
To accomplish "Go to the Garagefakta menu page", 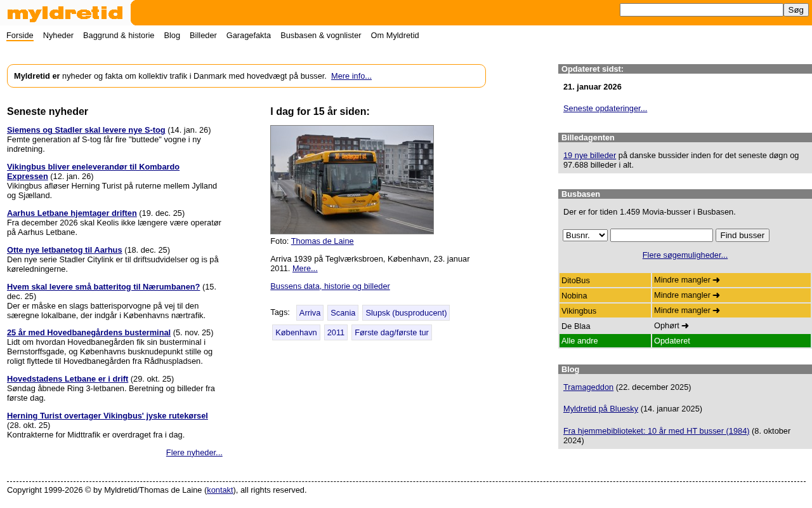I will (x=248, y=36).
